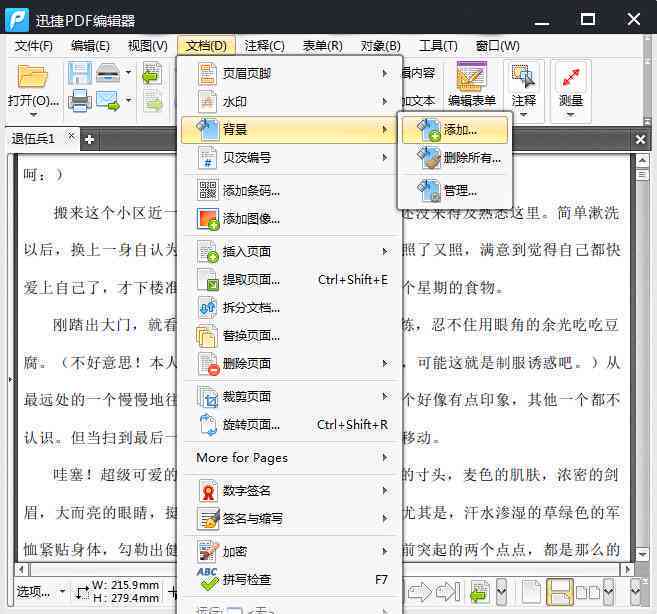Click the vertical scrollbar down arrow
The image size is (657, 614).
(642, 554)
